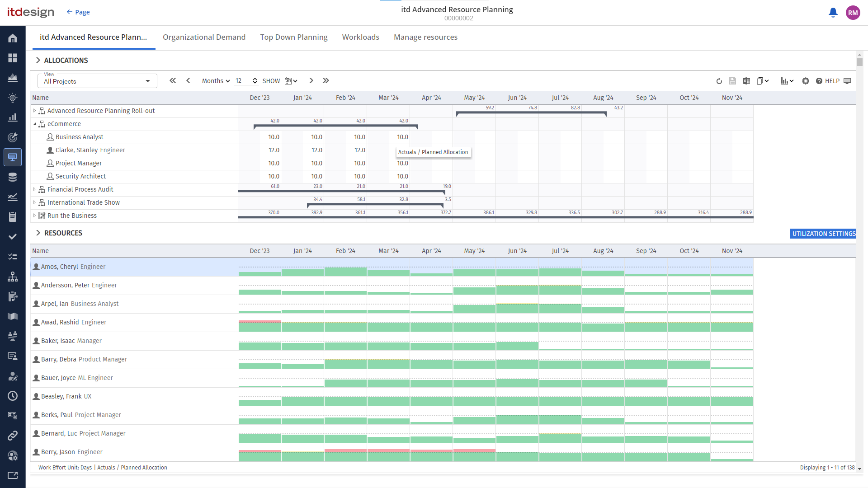Open the SHOW calendar dropdown
Screen dimensions: 868x488
click(291, 81)
